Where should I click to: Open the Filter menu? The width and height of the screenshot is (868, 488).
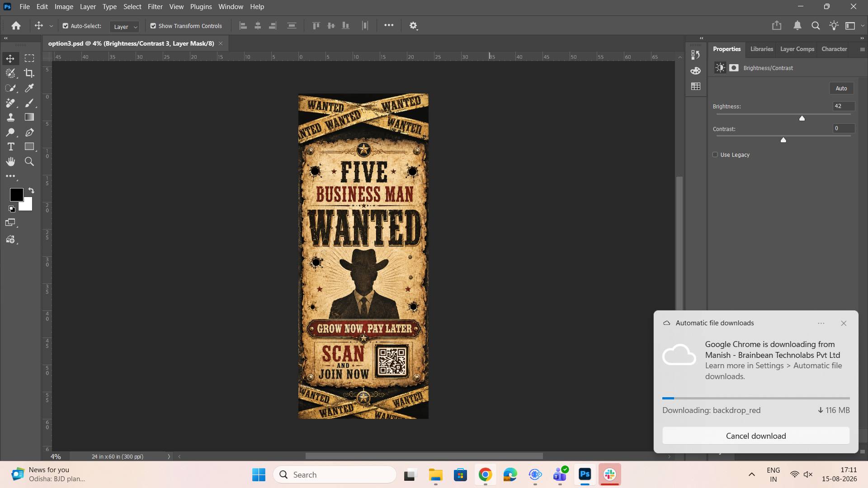pos(155,7)
